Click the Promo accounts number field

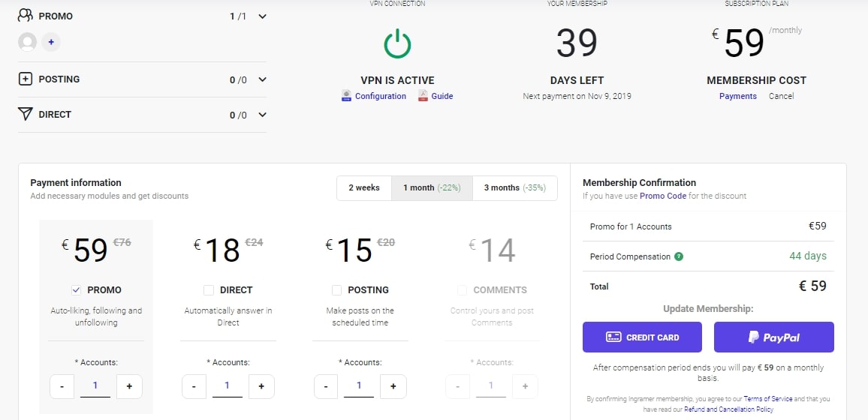[95, 385]
